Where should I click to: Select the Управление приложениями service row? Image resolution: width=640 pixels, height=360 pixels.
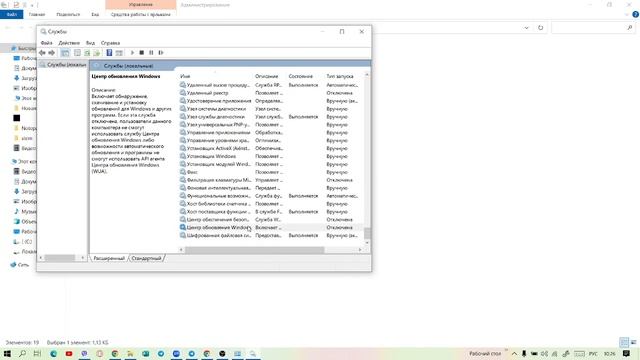pyautogui.click(x=271, y=133)
